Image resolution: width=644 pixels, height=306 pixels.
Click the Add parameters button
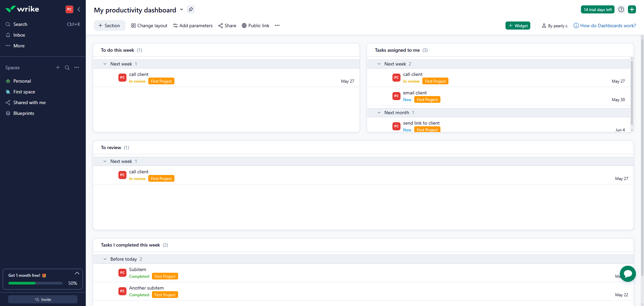[x=193, y=26]
